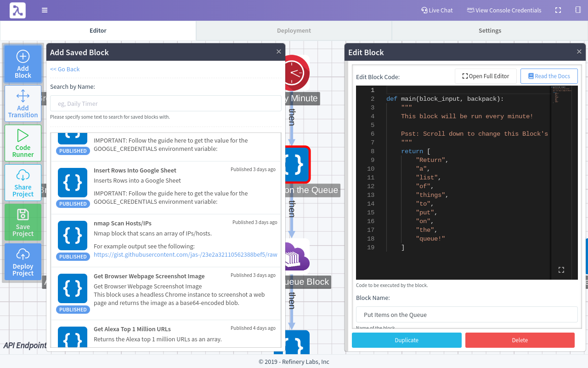Select Get Alexa Top 1 Million block icon

(73, 337)
